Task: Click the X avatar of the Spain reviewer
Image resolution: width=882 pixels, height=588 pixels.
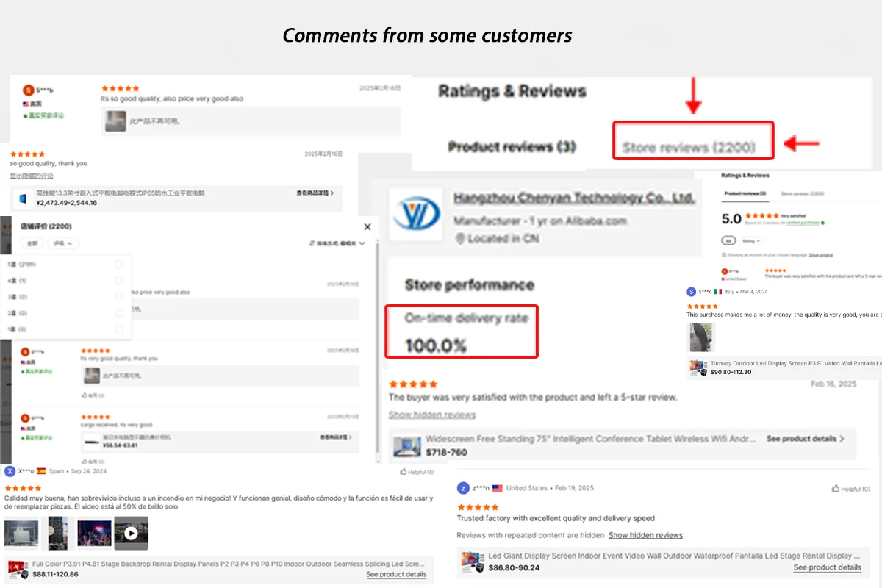Action: click(10, 471)
